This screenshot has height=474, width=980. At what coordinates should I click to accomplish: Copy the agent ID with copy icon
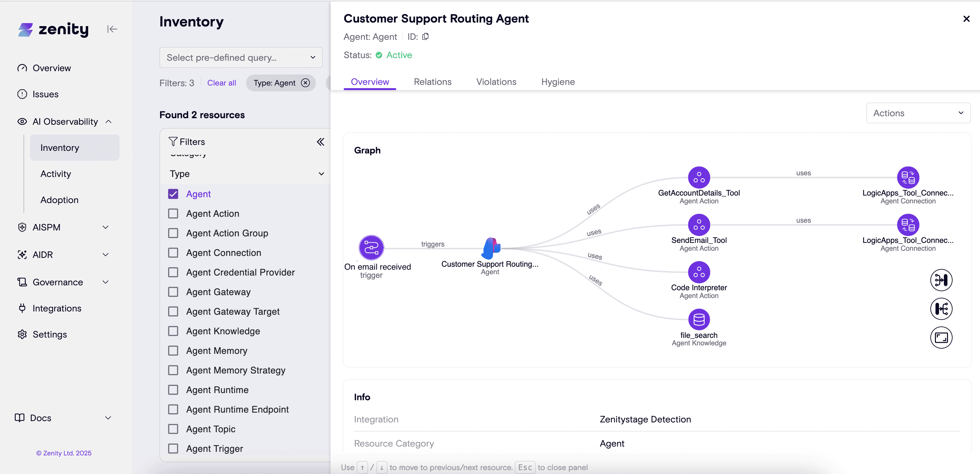[425, 37]
